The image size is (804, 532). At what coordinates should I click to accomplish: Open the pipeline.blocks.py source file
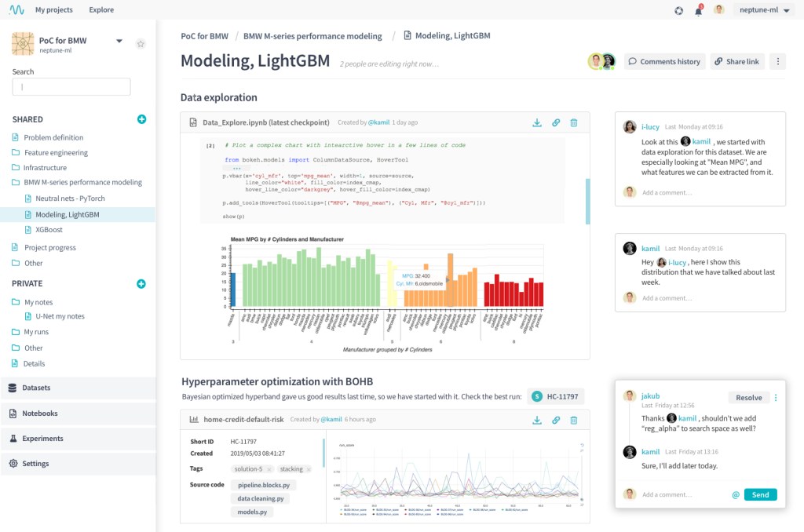[264, 486]
